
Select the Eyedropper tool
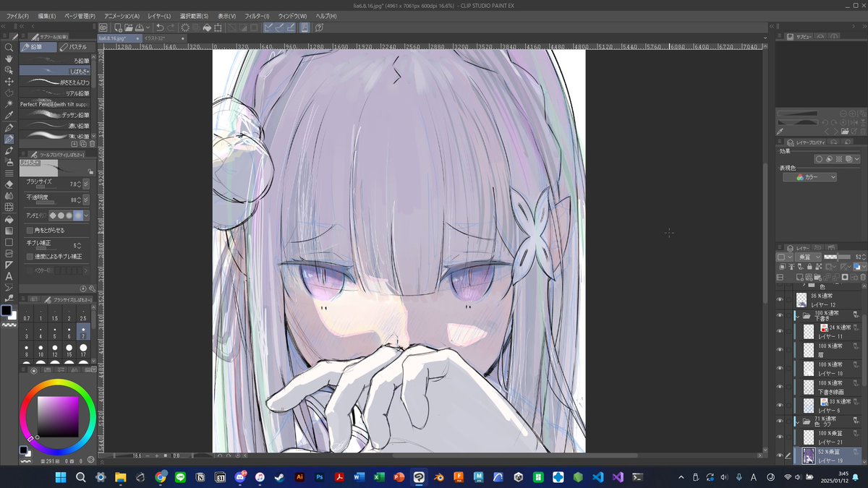click(9, 116)
